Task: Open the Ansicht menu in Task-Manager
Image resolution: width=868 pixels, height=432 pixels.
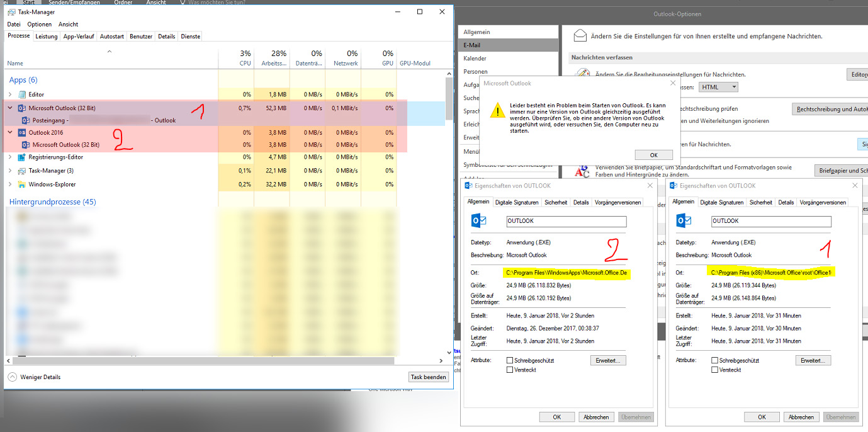Action: tap(68, 24)
